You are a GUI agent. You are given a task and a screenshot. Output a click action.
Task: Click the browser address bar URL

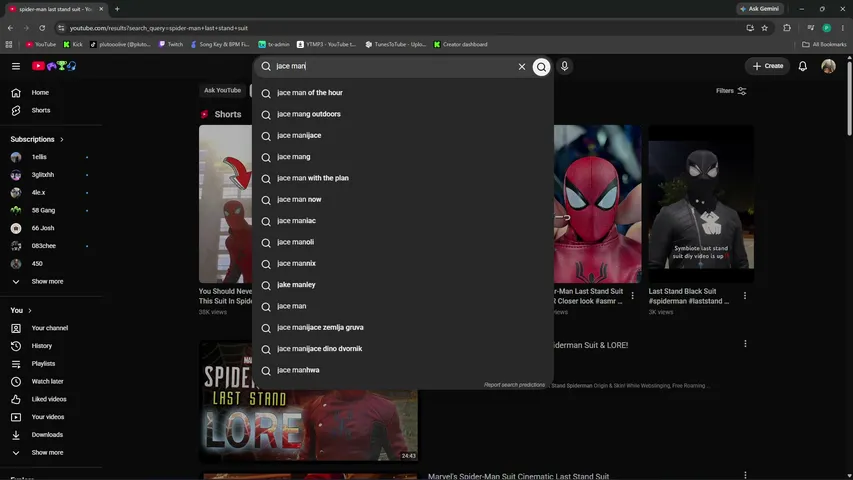coord(159,28)
